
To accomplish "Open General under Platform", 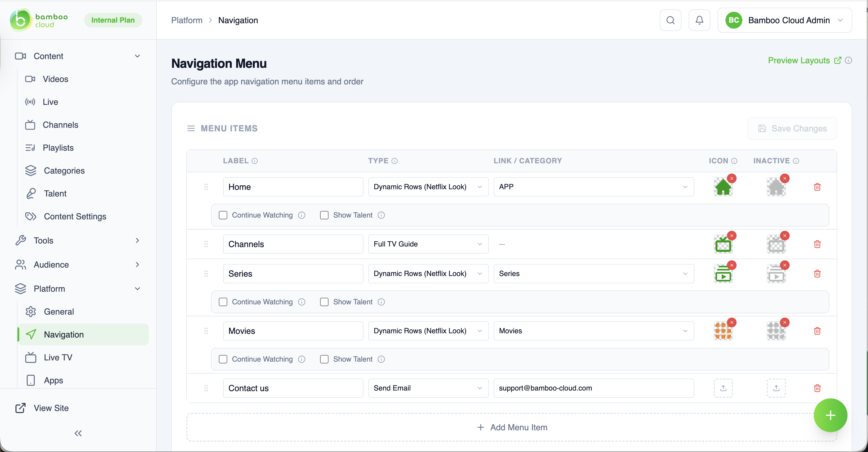I will click(x=83, y=312).
